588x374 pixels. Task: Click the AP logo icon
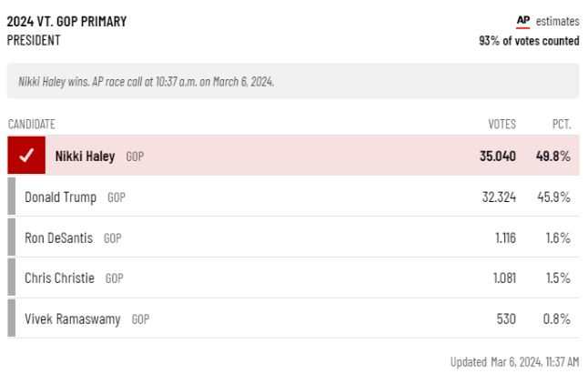click(x=523, y=21)
